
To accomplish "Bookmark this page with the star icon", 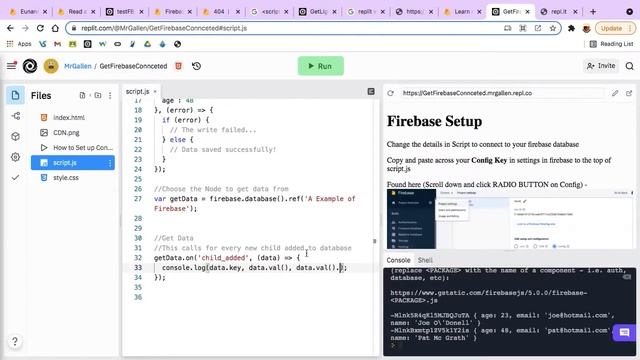I will 553,28.
